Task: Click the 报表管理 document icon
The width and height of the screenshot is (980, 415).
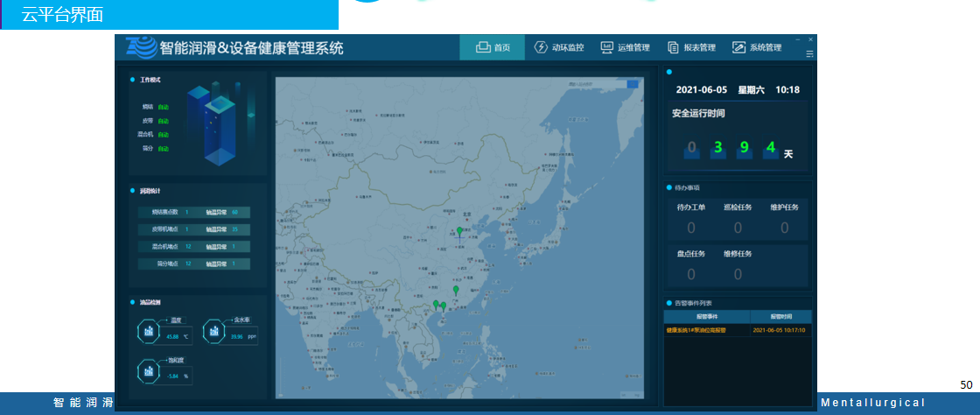Action: click(673, 47)
